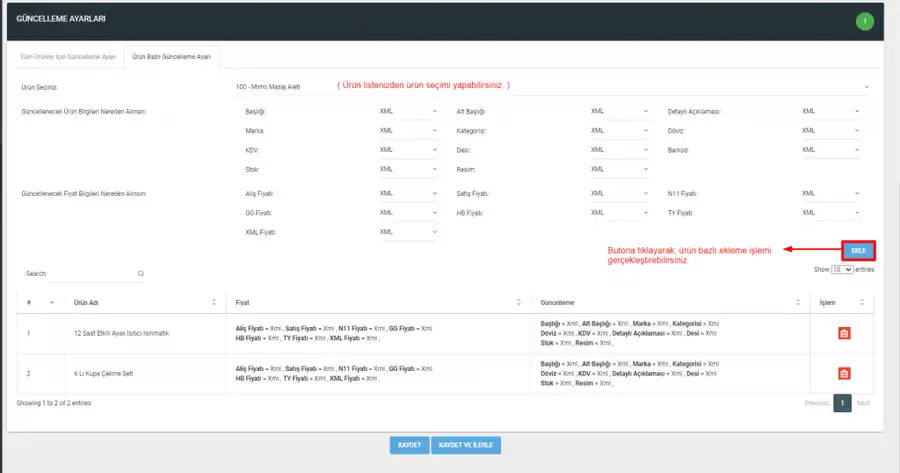
Task: Open the Döviz source dropdown
Action: coord(830,131)
